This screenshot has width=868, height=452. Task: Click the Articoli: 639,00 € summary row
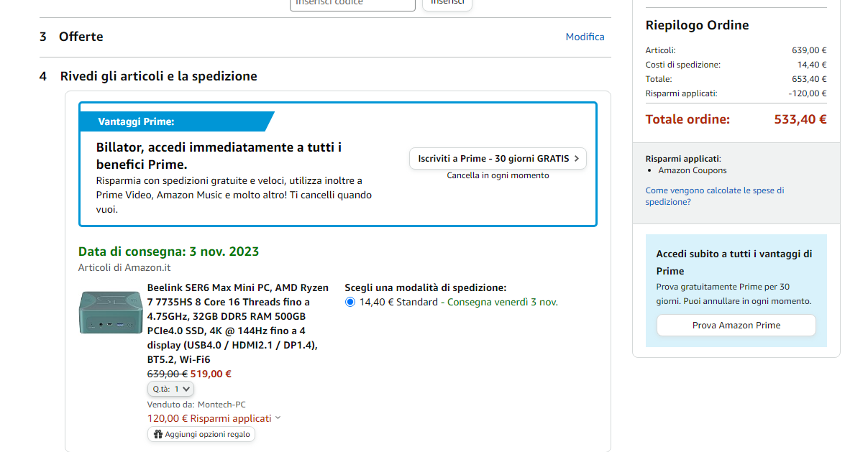pyautogui.click(x=736, y=50)
